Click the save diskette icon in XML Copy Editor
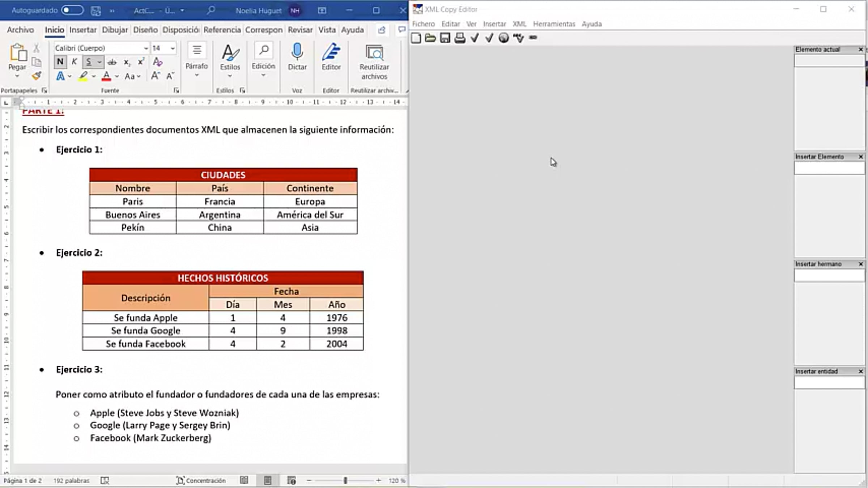This screenshot has width=868, height=488. [x=445, y=38]
